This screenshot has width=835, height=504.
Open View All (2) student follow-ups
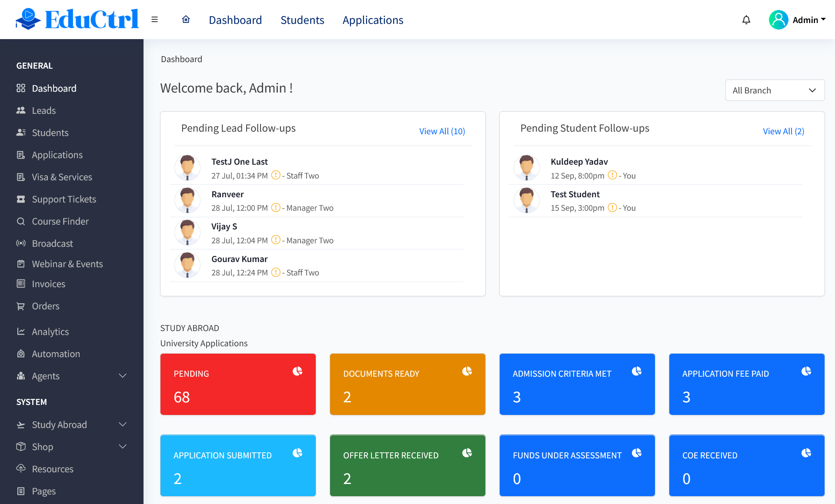pos(783,131)
